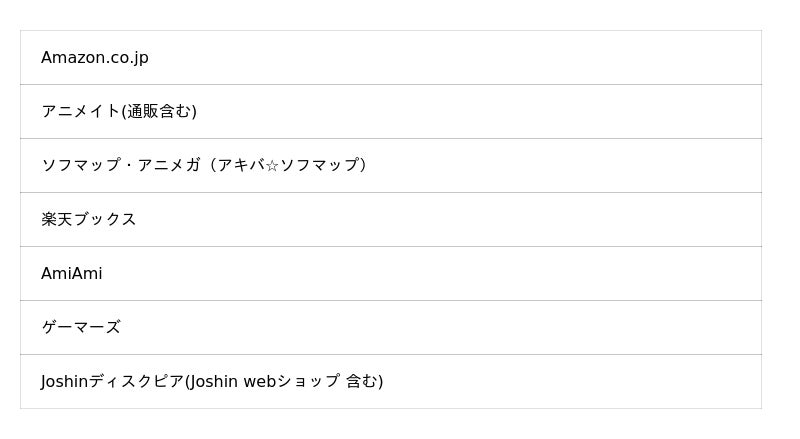The width and height of the screenshot is (800, 439).
Task: Click the 含む) text ending the Joshin row
Action: (364, 382)
